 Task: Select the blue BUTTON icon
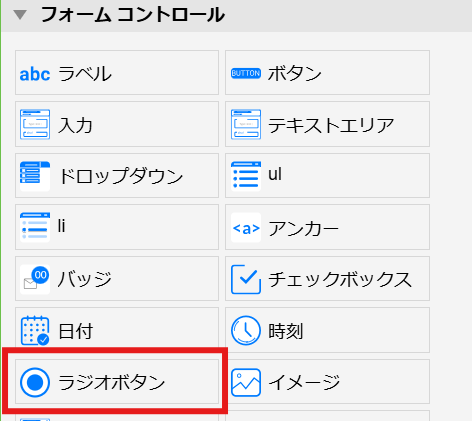point(246,73)
